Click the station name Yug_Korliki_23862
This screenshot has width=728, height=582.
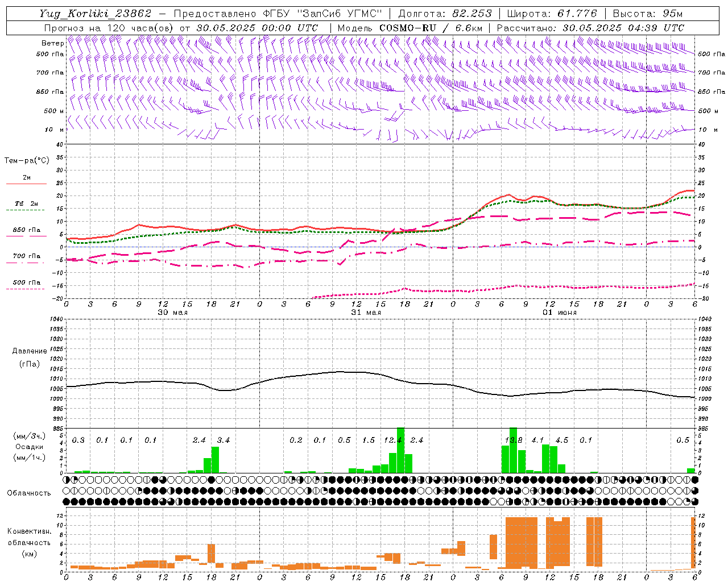[x=96, y=14]
